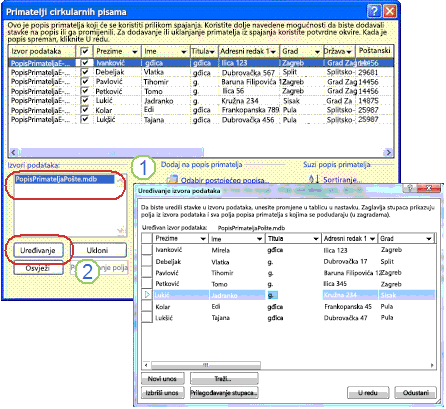Click the recipients list horizontal scrollbar thumb
The height and width of the screenshot is (409, 446).
point(111,152)
